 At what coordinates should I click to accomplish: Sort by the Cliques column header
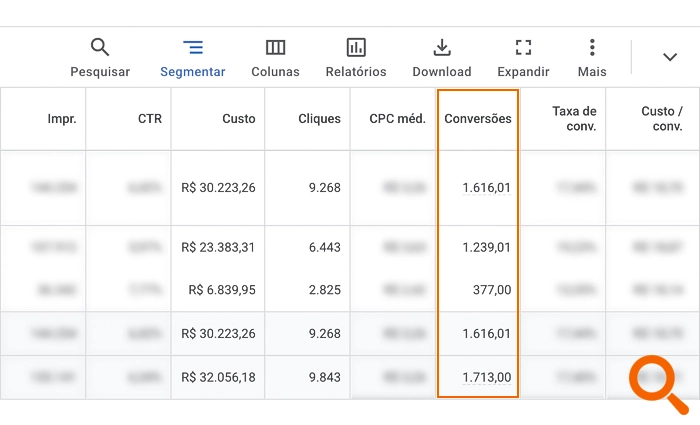[x=319, y=119]
